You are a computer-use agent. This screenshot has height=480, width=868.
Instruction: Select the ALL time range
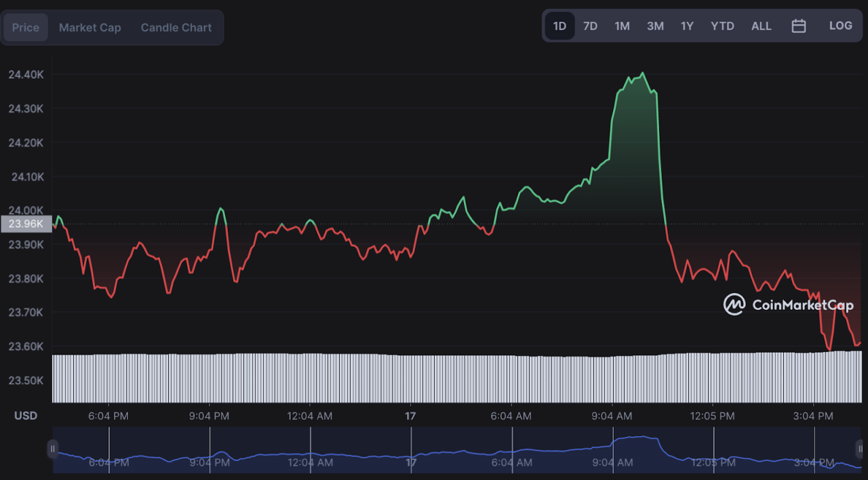[x=761, y=26]
